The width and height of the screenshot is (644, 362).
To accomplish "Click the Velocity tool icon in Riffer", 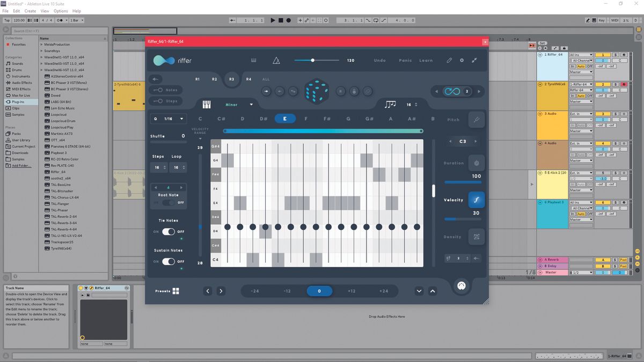I will click(477, 199).
